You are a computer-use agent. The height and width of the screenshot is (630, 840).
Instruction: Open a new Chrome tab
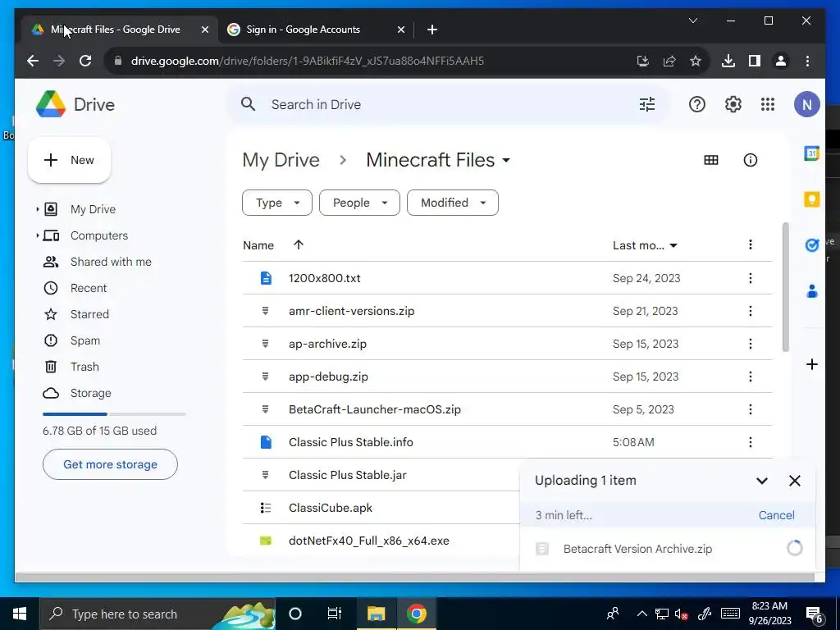(x=432, y=30)
